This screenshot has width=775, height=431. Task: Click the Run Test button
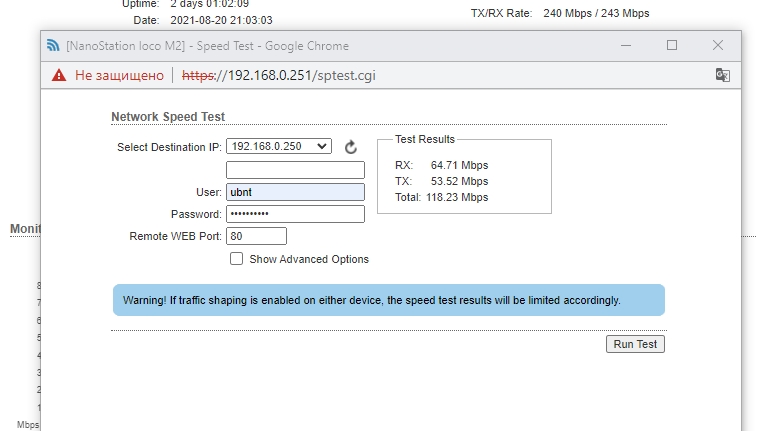click(x=635, y=344)
